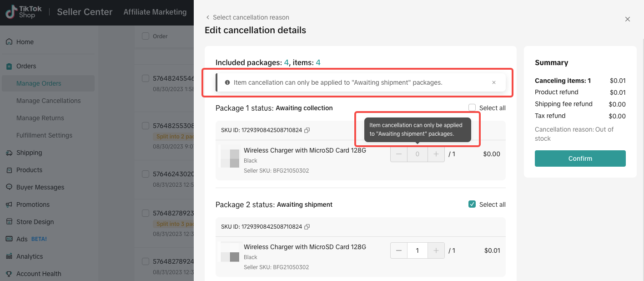Expand the Orders section in sidebar
The image size is (644, 281).
pyautogui.click(x=26, y=66)
